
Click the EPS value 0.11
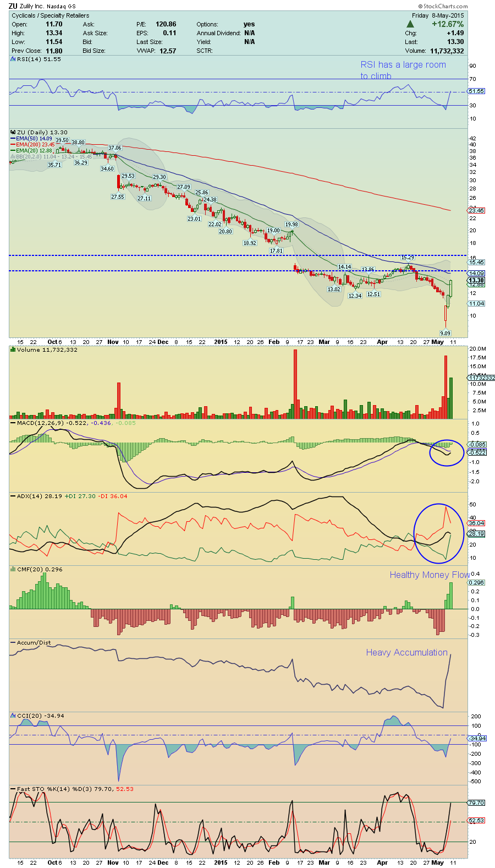[x=169, y=33]
